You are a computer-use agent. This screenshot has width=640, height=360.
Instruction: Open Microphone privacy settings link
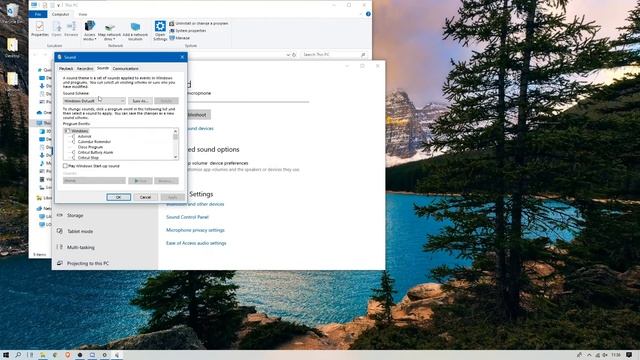(195, 230)
